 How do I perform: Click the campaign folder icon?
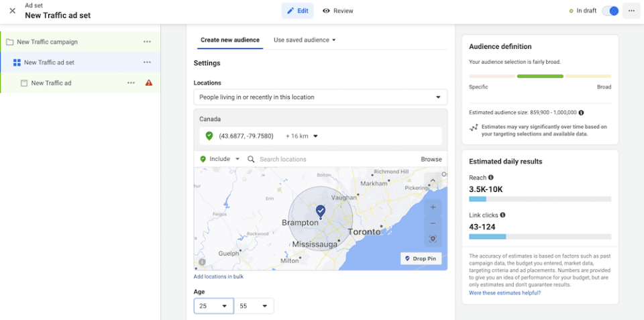click(x=10, y=42)
